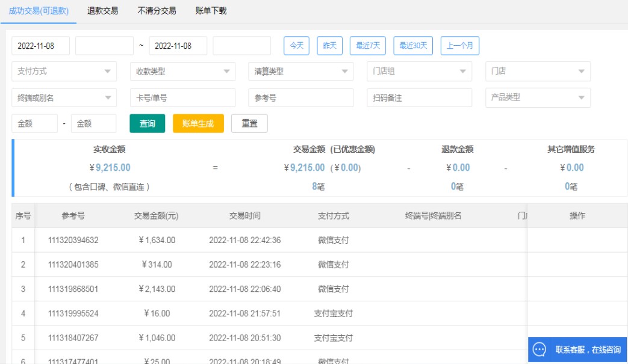Open the 清算类型 dropdown

click(x=300, y=71)
